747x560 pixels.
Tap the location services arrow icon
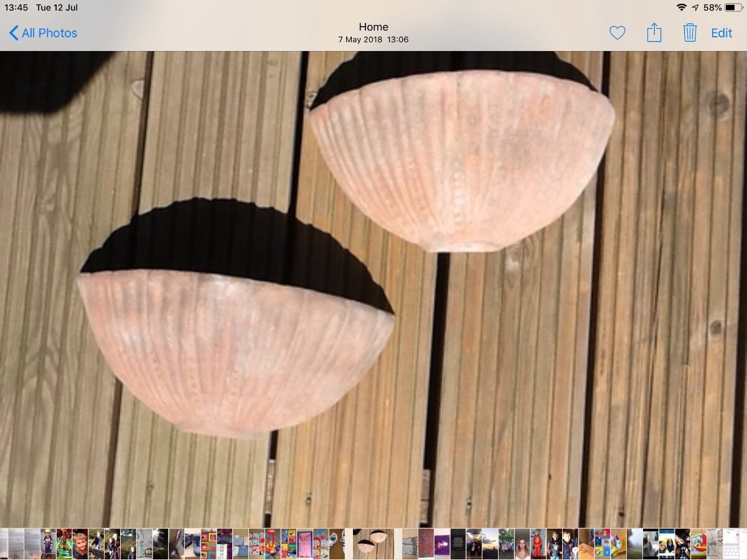tap(695, 7)
